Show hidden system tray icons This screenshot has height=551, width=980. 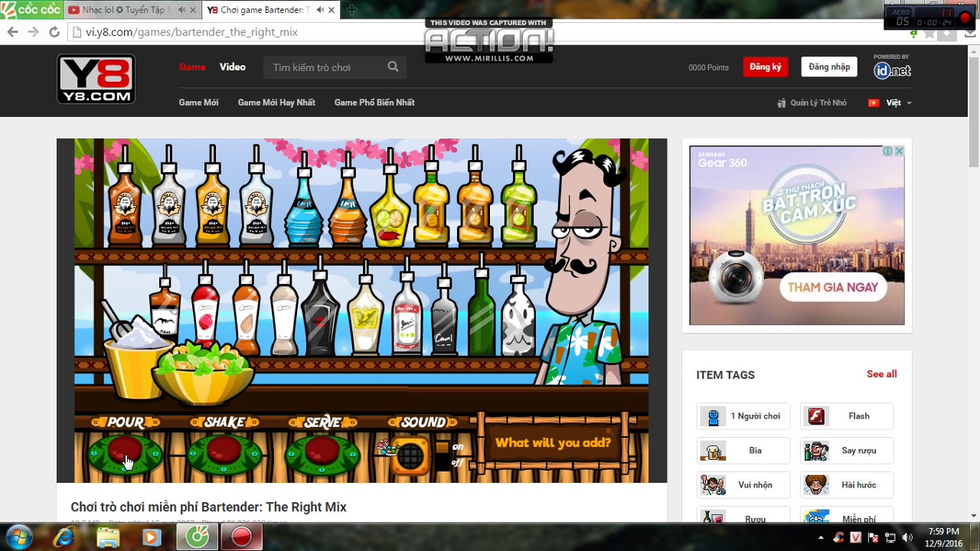pyautogui.click(x=822, y=537)
